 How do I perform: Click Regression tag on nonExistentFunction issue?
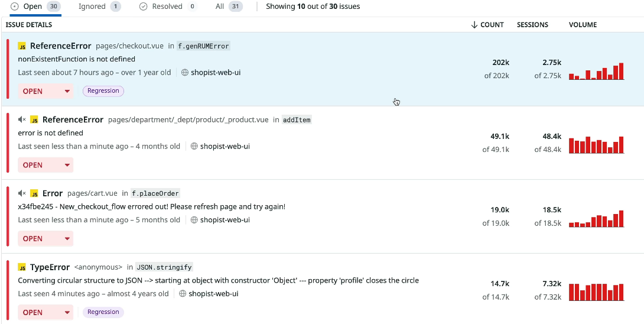pos(103,91)
